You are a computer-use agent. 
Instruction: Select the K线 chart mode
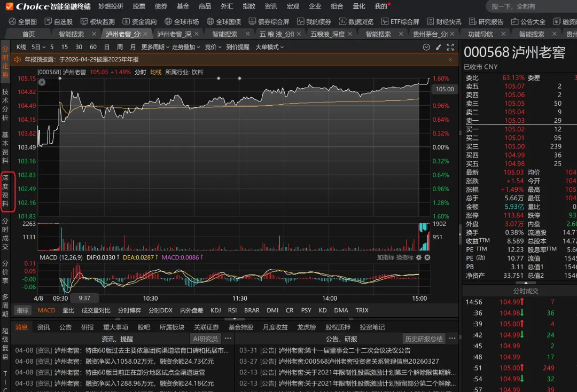(21, 47)
